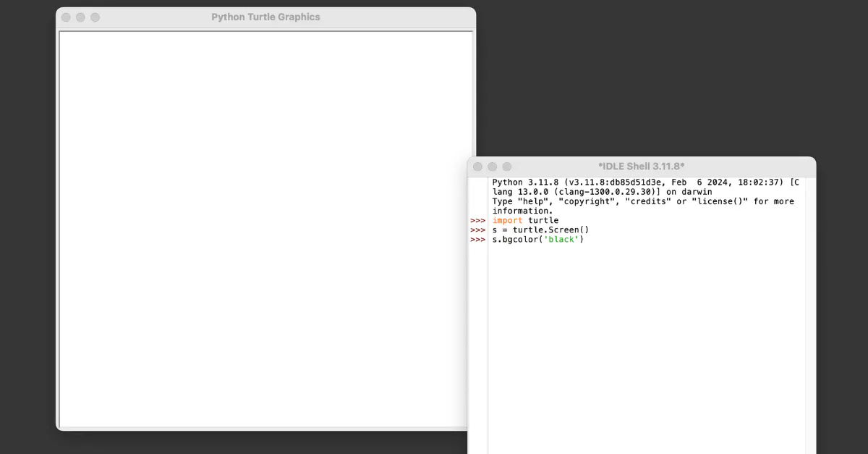Click the Python 3.11.8 version banner text

[x=535, y=182]
